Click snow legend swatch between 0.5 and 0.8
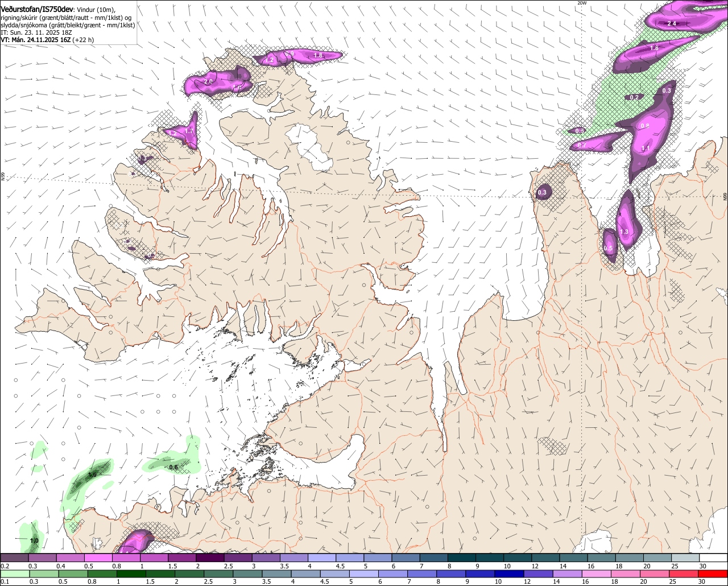The width and height of the screenshot is (728, 586). (98, 558)
